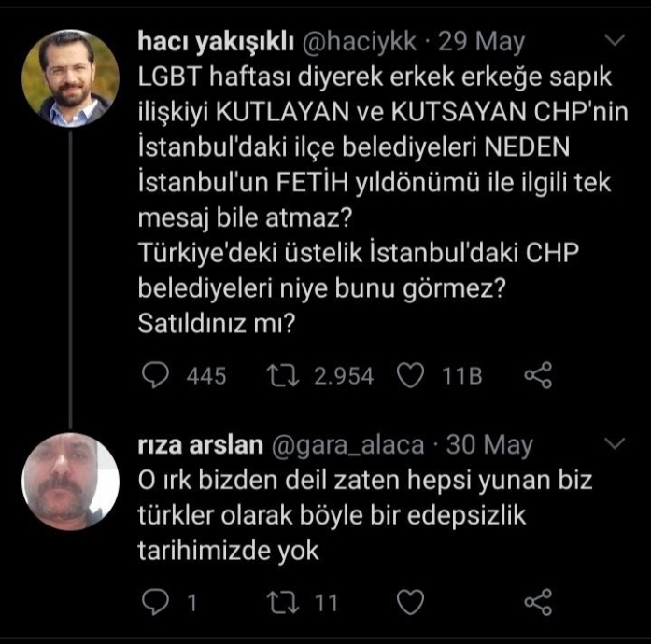Click the display name rıza arslan

tap(201, 444)
